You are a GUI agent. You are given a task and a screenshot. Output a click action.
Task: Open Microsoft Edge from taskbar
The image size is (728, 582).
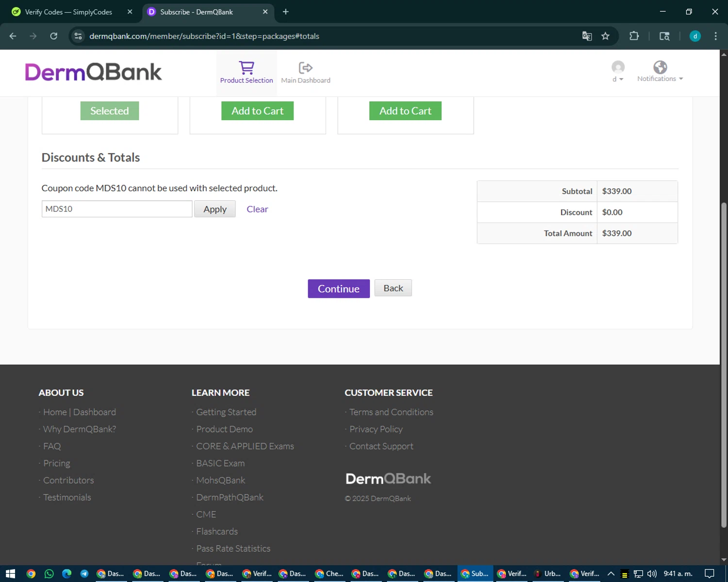click(x=67, y=574)
